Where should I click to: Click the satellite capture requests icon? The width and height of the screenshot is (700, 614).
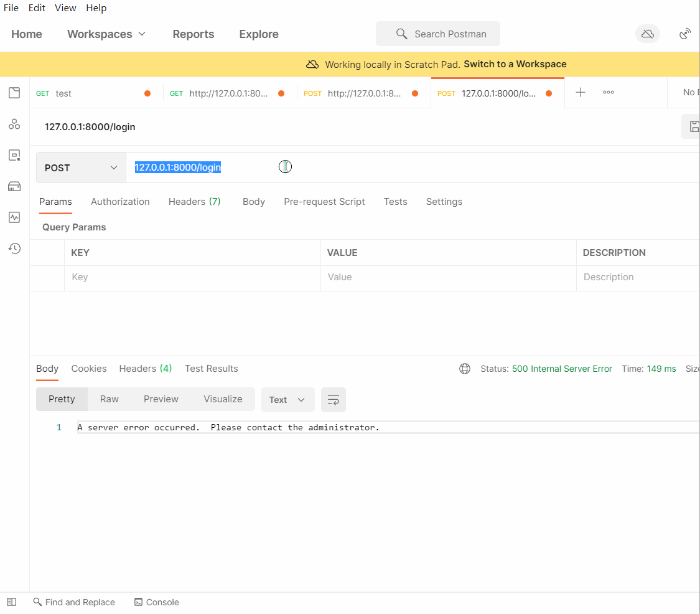[x=685, y=34]
